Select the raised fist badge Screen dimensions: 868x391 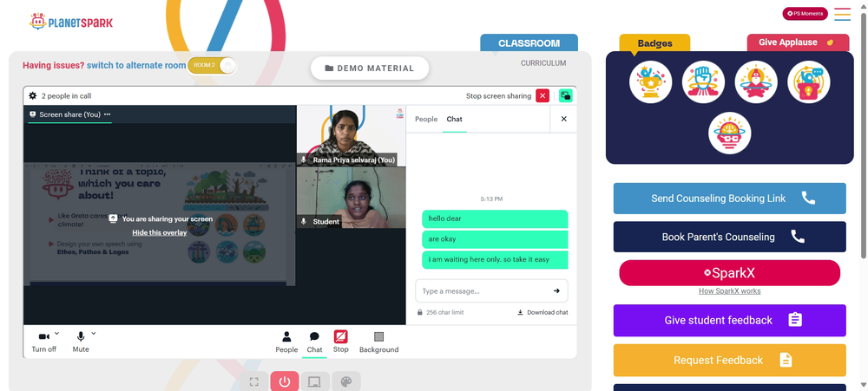click(703, 81)
